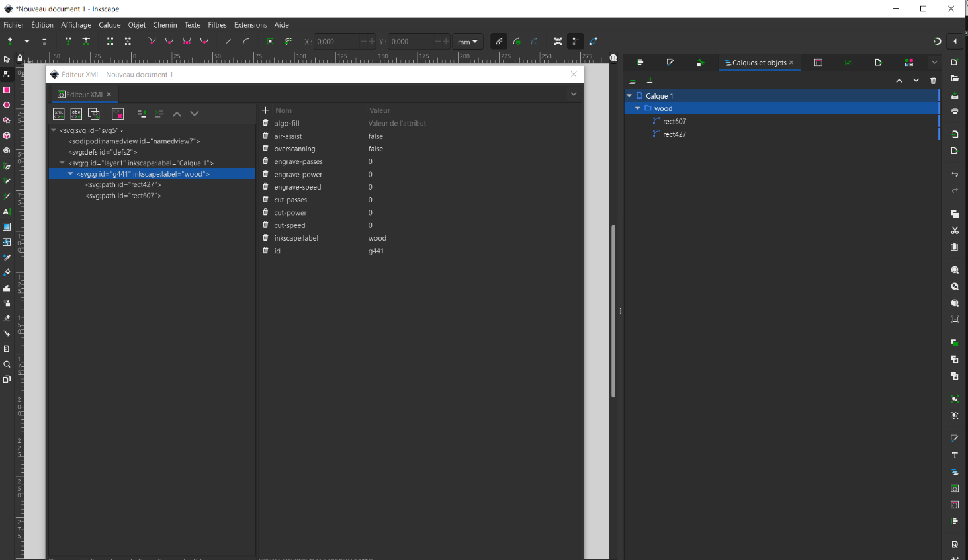968x560 pixels.
Task: Click the raise node up arrow in XML editor
Action: click(x=177, y=114)
